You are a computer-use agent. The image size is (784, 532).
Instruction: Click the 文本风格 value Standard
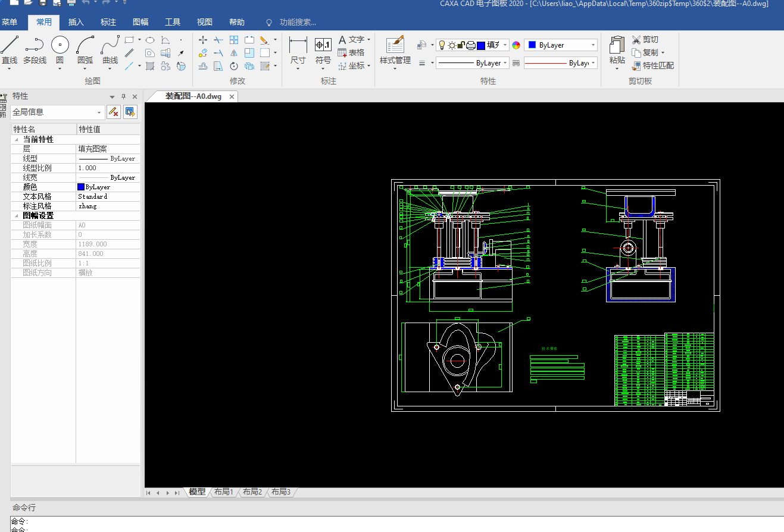(x=93, y=196)
